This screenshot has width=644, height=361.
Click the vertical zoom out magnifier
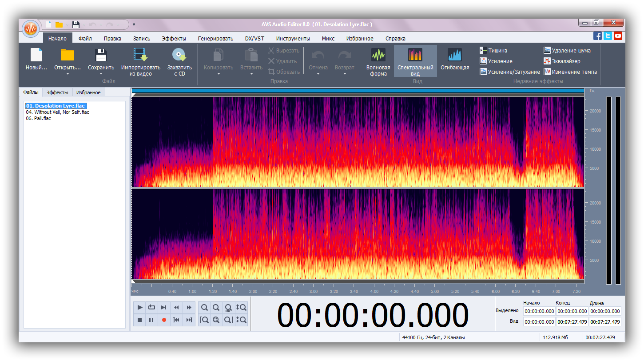(241, 320)
